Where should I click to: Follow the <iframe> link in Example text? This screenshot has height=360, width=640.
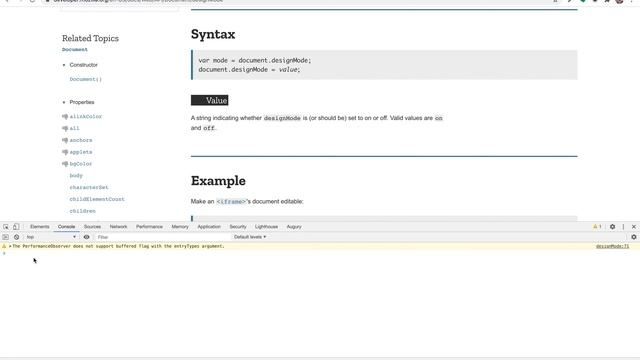[x=231, y=202]
